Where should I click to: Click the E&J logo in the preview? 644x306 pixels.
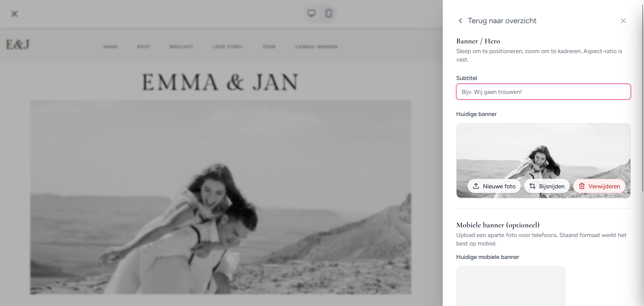click(18, 45)
